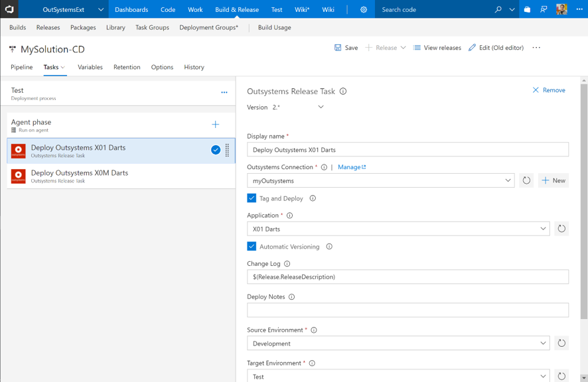Switch to the Pipeline tab
The height and width of the screenshot is (382, 588).
[21, 67]
